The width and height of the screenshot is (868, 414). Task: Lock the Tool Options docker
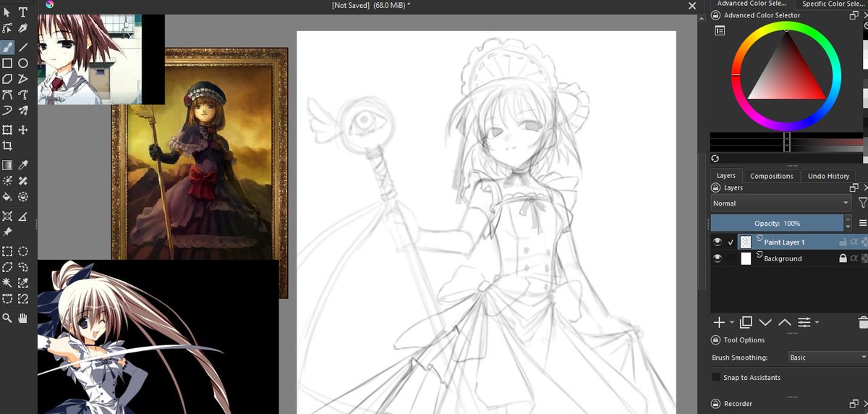(715, 340)
